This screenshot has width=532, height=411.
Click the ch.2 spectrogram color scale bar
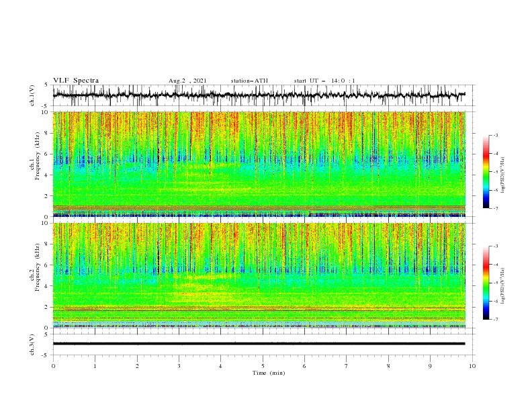point(486,283)
